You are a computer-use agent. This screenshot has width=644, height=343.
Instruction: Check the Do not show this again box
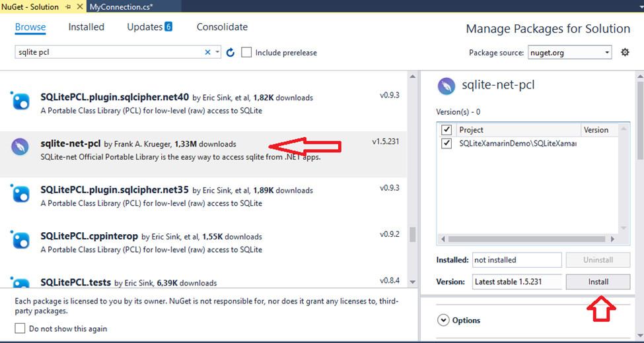20,328
